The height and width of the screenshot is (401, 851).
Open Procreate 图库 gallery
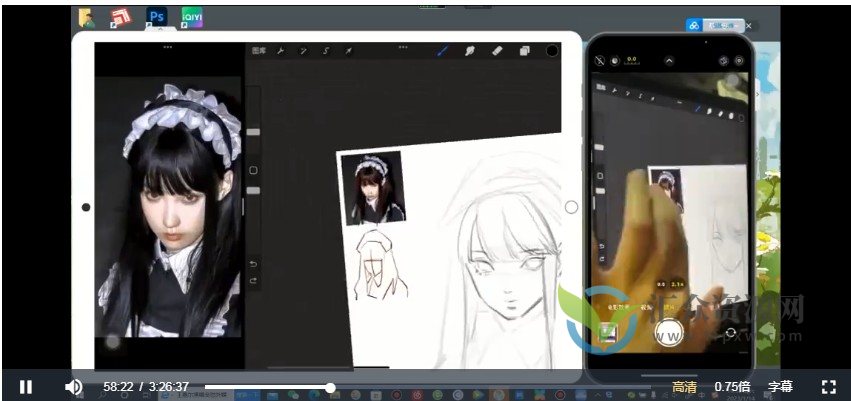(259, 51)
